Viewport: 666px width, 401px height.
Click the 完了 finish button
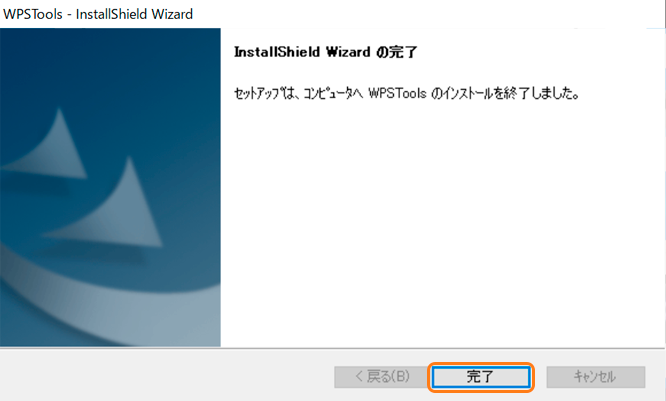click(x=481, y=377)
